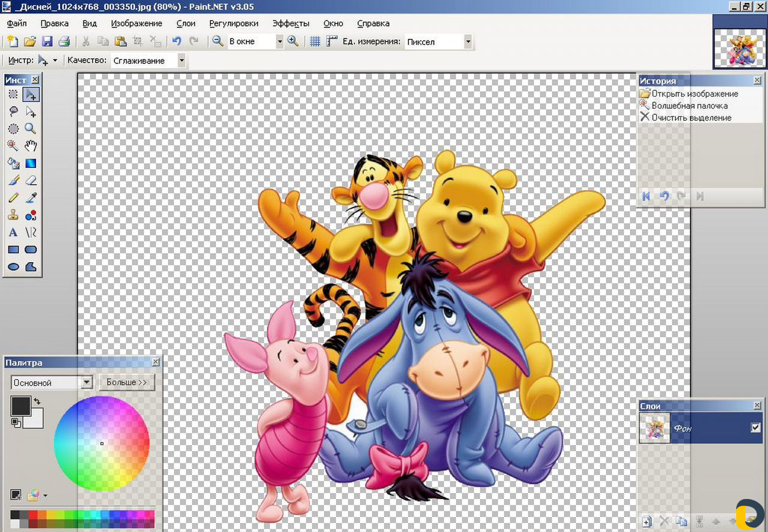Select the Freeform Shape tool
Viewport: 768px width, 532px height.
pos(31,267)
